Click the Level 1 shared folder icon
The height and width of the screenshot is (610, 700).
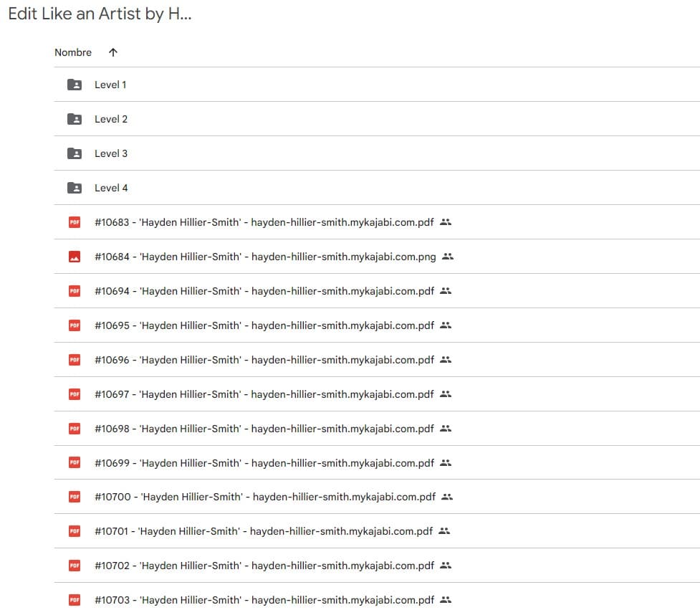pos(74,85)
